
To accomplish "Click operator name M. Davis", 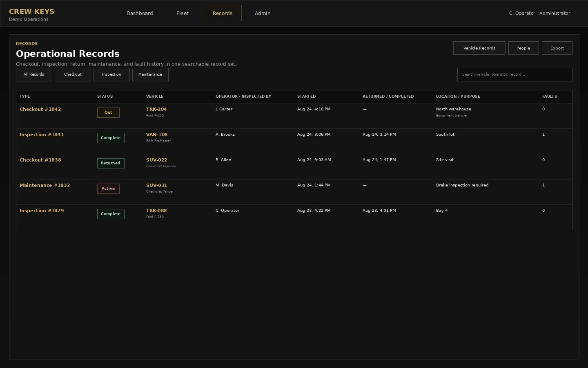I will 224,185.
